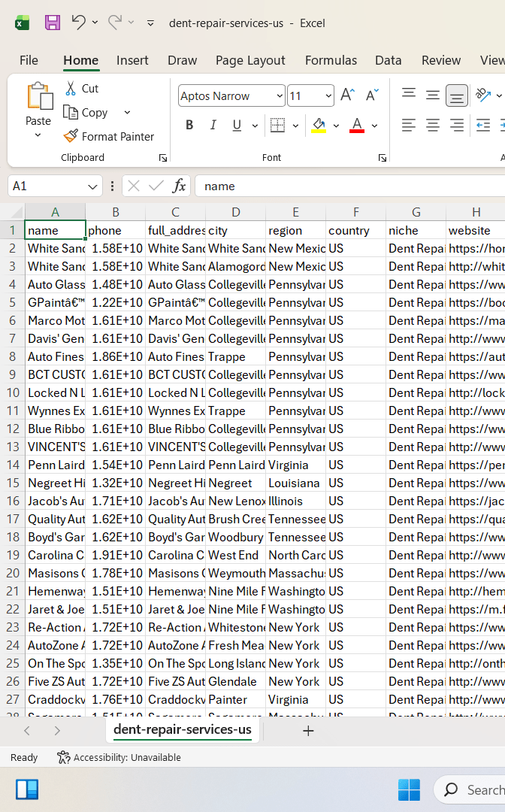The width and height of the screenshot is (505, 812).
Task: Open the File menu
Action: point(29,60)
